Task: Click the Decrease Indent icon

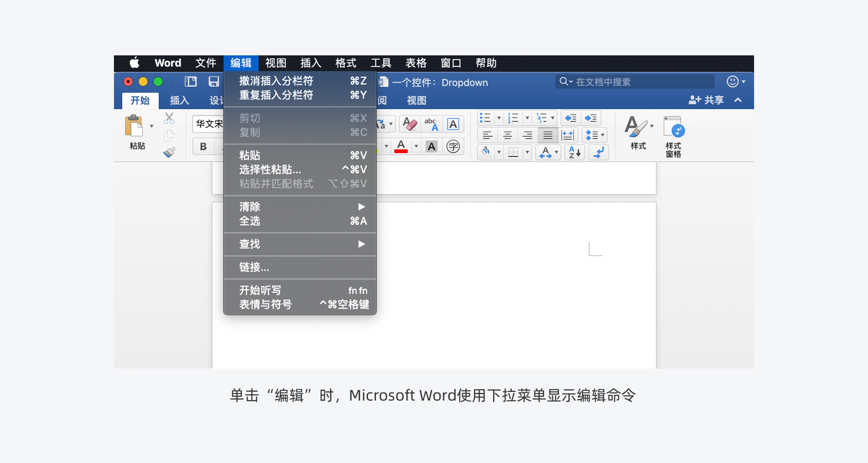Action: point(570,118)
